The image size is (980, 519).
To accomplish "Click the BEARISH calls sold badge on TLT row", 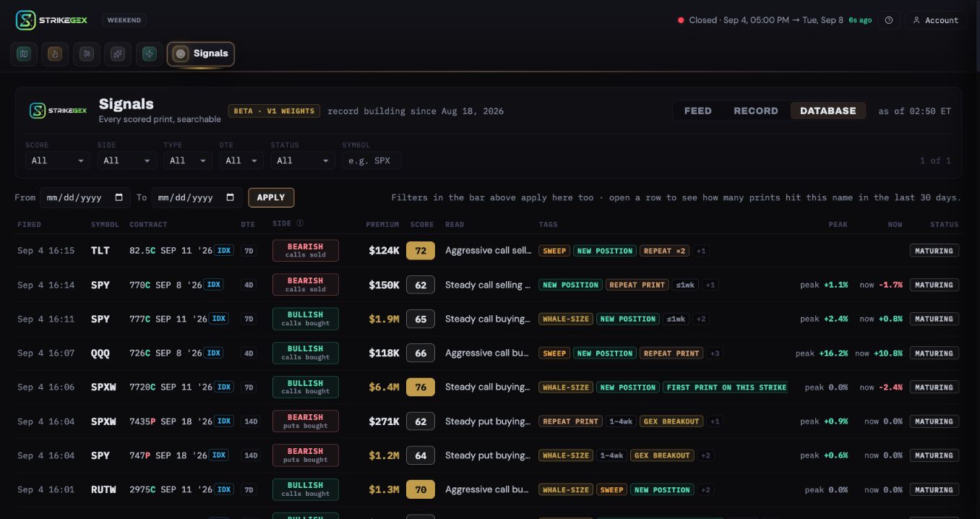I will (x=306, y=251).
